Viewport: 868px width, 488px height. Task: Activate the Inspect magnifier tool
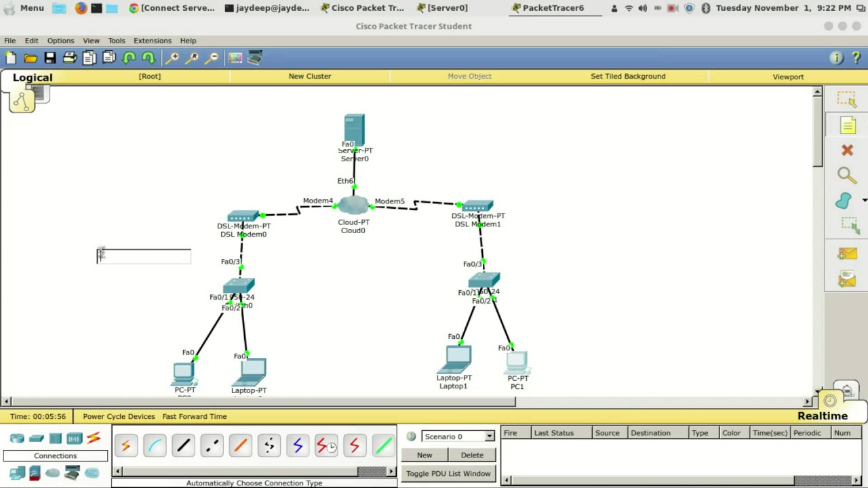point(847,176)
